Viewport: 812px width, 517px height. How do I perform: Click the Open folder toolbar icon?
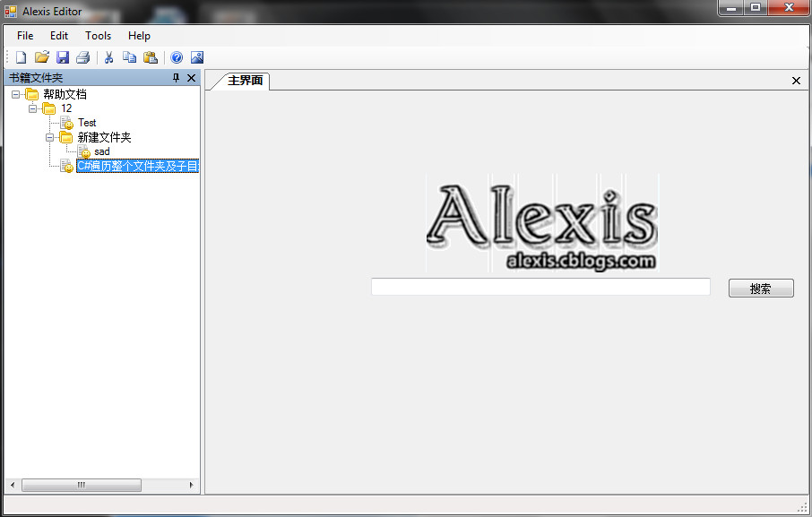pyautogui.click(x=42, y=57)
